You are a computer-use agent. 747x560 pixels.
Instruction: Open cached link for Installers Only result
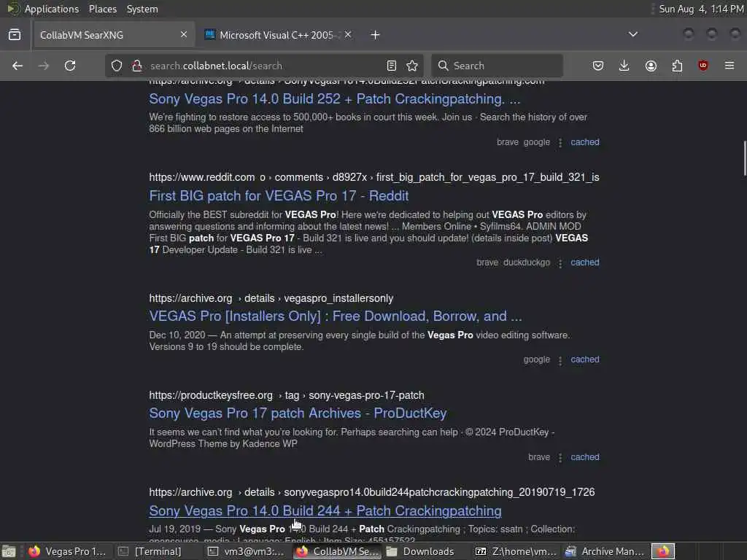click(x=585, y=359)
